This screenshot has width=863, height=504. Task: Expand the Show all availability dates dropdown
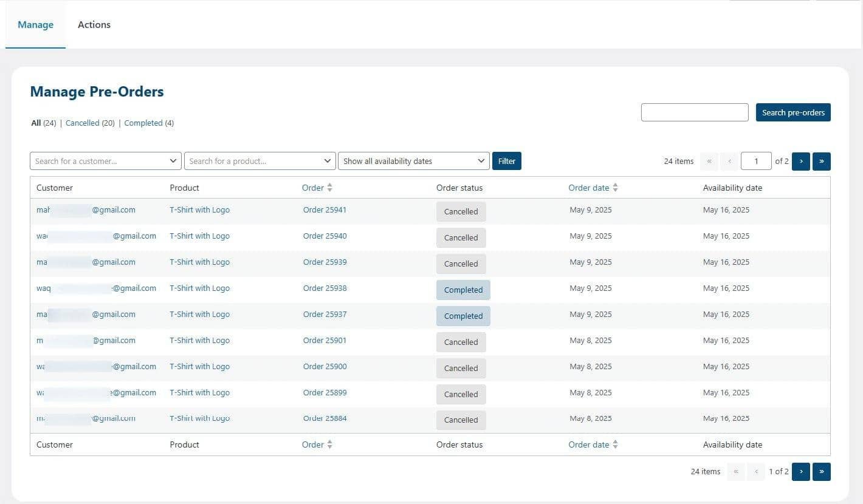click(x=414, y=161)
